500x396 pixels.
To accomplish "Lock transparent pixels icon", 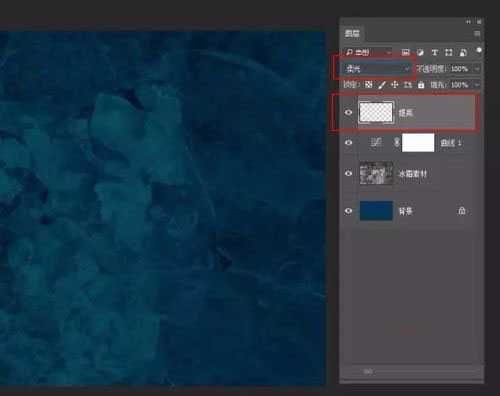I will pos(368,85).
